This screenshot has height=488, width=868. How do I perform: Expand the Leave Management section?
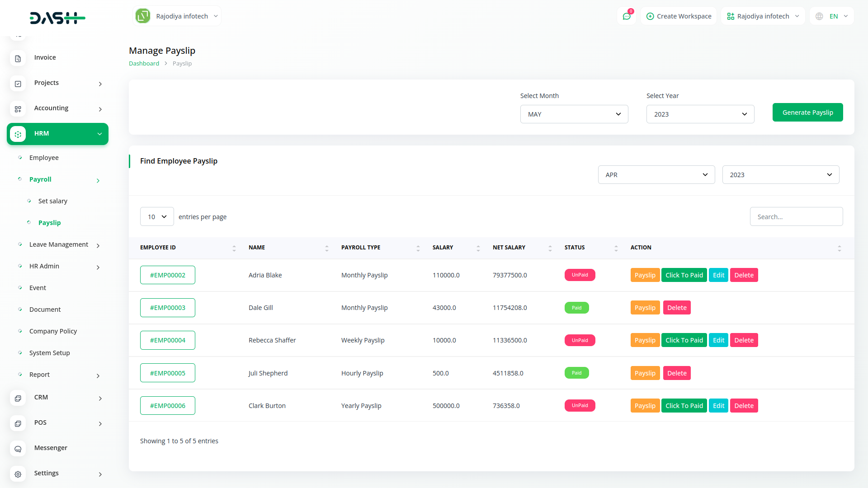pos(59,244)
